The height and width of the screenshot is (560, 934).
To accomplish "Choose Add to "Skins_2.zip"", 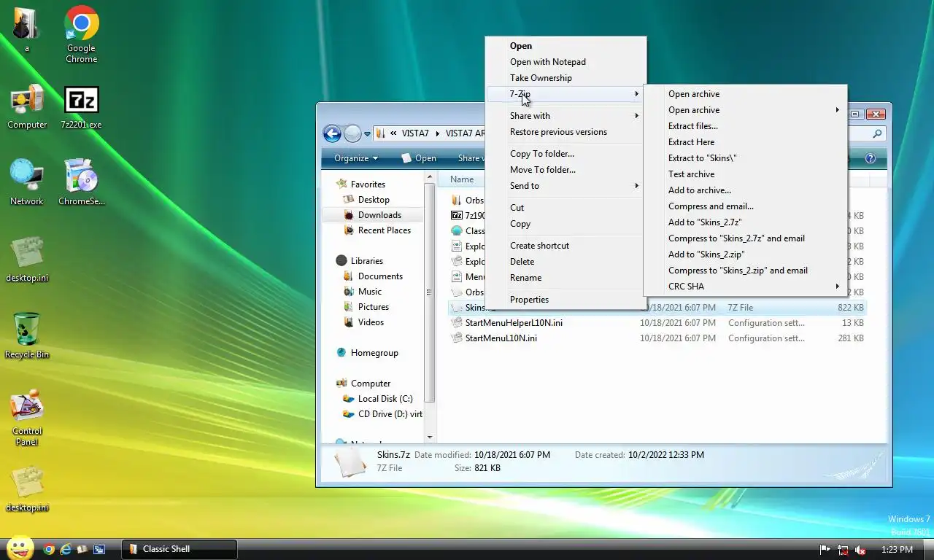I will 744,254.
